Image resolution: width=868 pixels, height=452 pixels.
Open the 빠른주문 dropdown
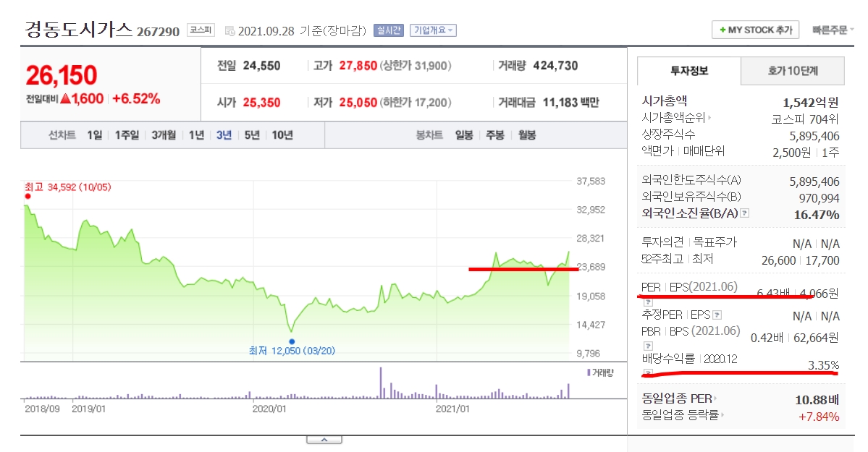click(x=833, y=30)
